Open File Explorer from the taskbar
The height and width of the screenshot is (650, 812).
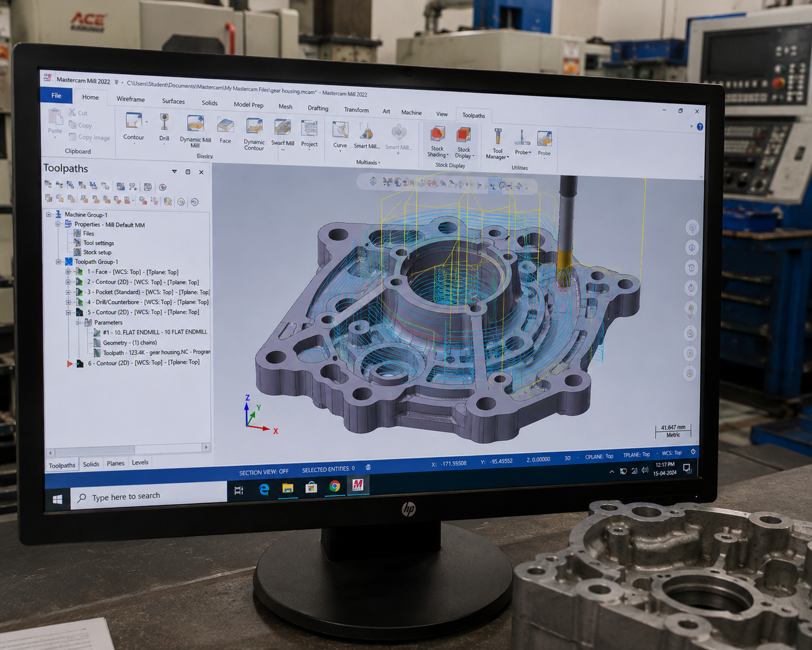tap(287, 488)
